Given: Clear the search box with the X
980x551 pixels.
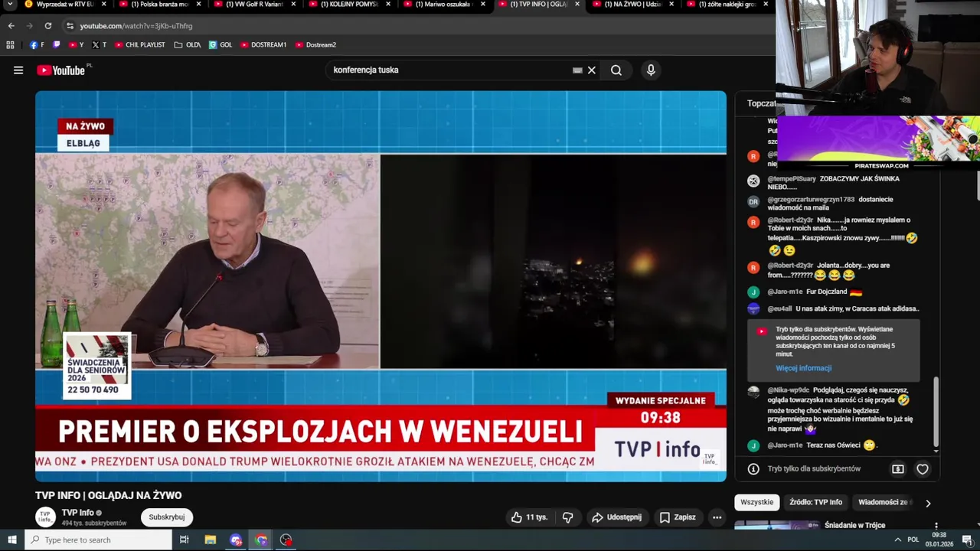Looking at the screenshot, I should click(592, 70).
